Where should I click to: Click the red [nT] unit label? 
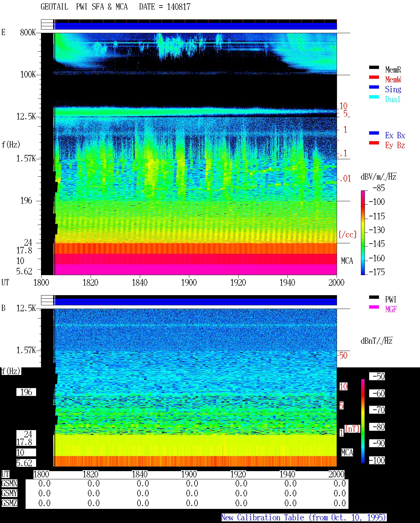[352, 429]
